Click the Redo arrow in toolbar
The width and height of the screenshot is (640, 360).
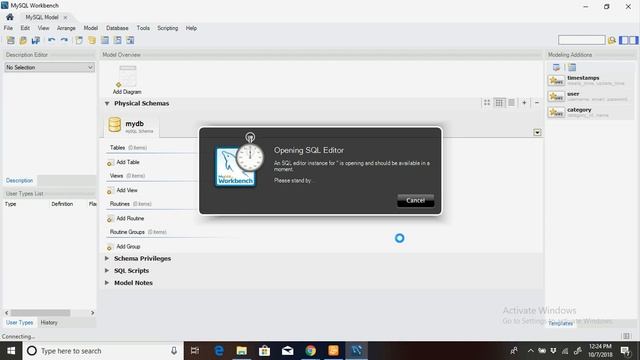(64, 40)
